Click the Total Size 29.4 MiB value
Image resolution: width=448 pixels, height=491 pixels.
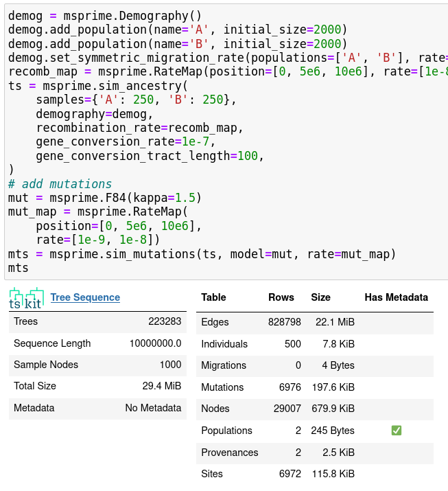(x=161, y=386)
